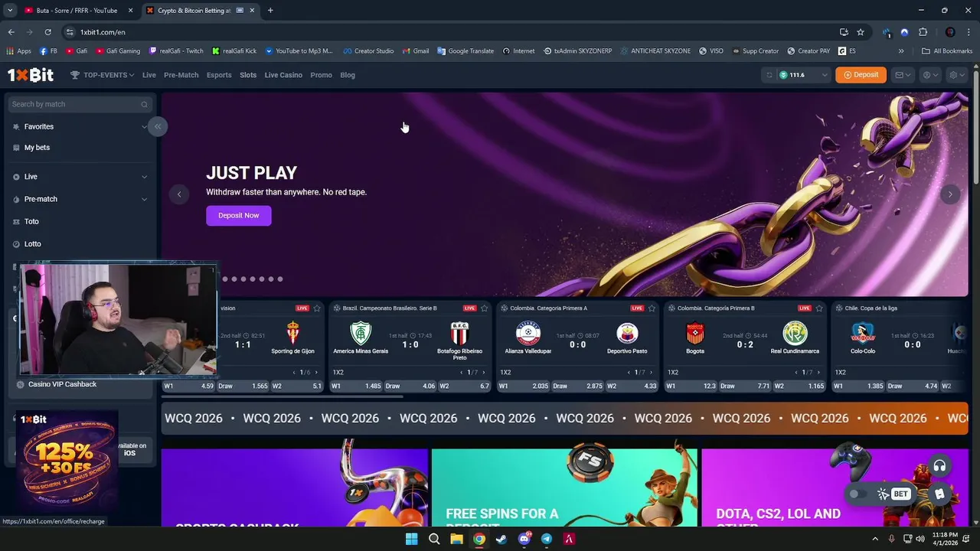980x551 pixels.
Task: Refresh the account balance
Action: click(769, 75)
